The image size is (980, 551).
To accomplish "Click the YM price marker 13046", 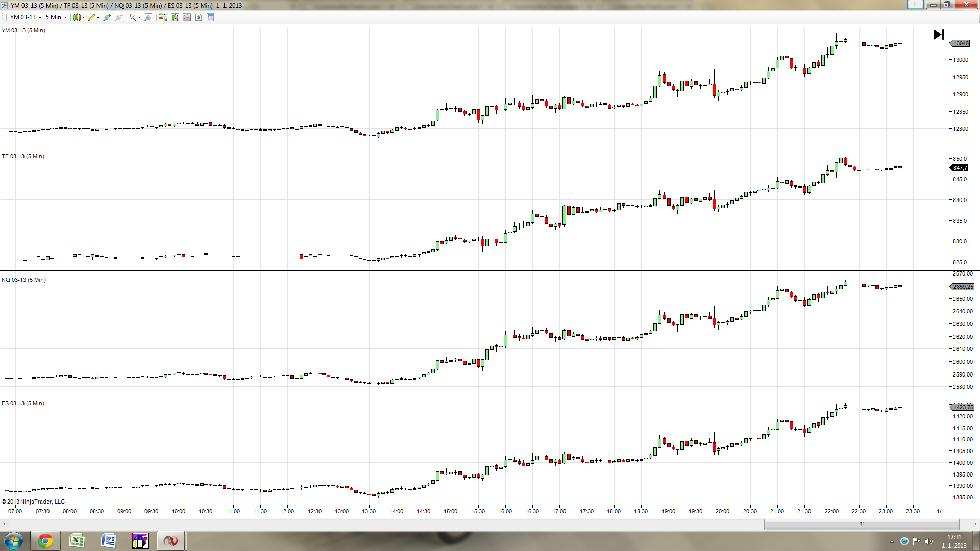I will click(x=961, y=43).
